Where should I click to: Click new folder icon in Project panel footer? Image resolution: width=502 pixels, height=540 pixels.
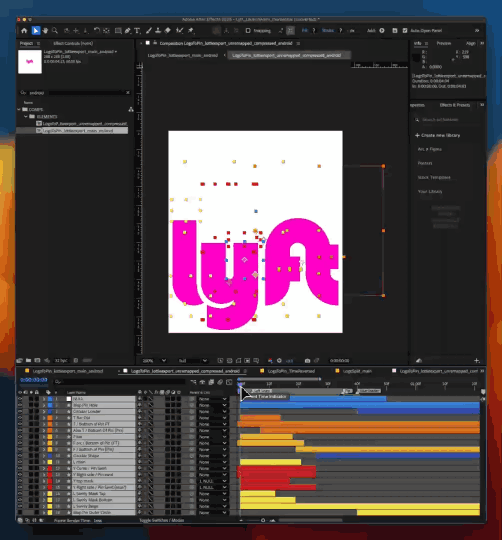[29, 361]
